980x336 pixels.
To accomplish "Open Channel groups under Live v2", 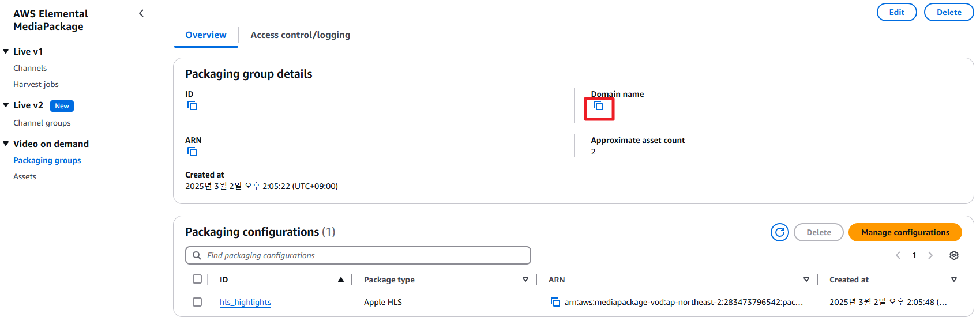I will [x=42, y=123].
